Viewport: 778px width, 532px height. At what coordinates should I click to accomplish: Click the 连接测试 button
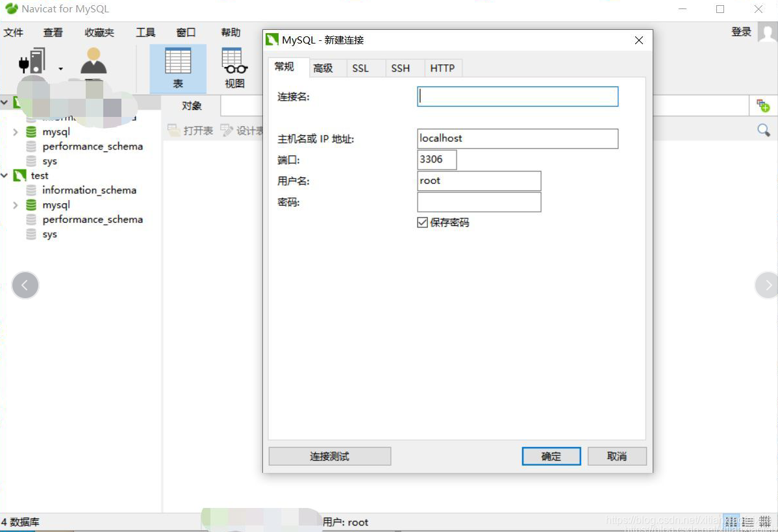coord(329,456)
